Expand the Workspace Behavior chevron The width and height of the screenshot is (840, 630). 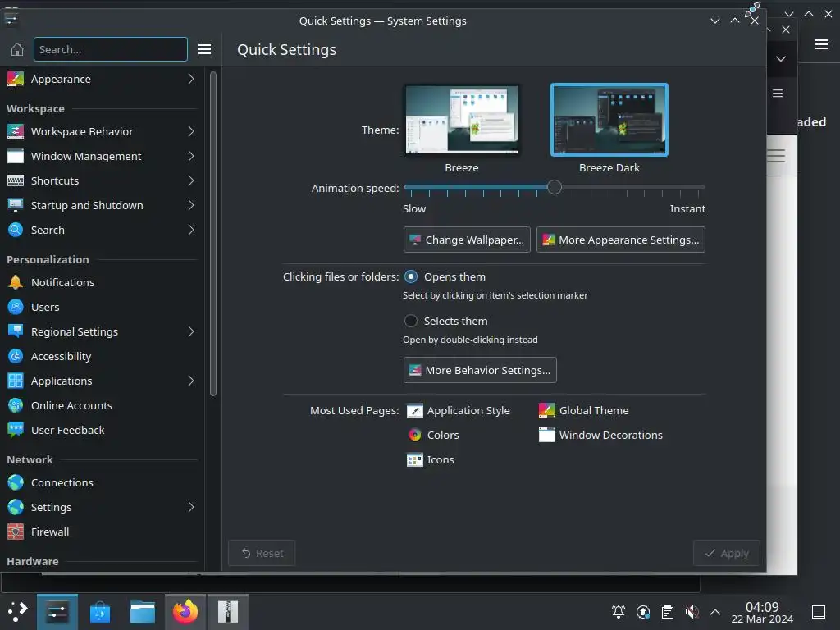click(191, 132)
